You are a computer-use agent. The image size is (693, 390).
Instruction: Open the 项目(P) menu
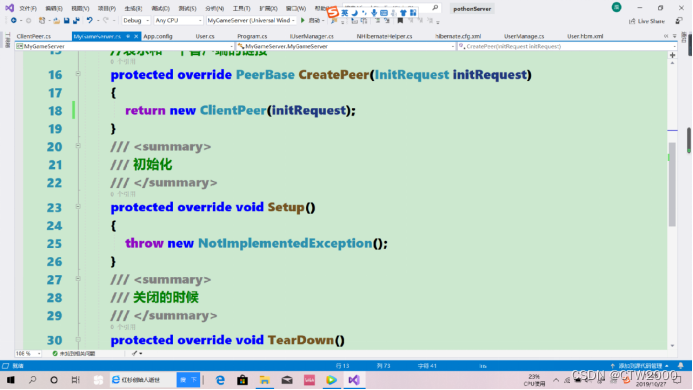click(x=107, y=8)
